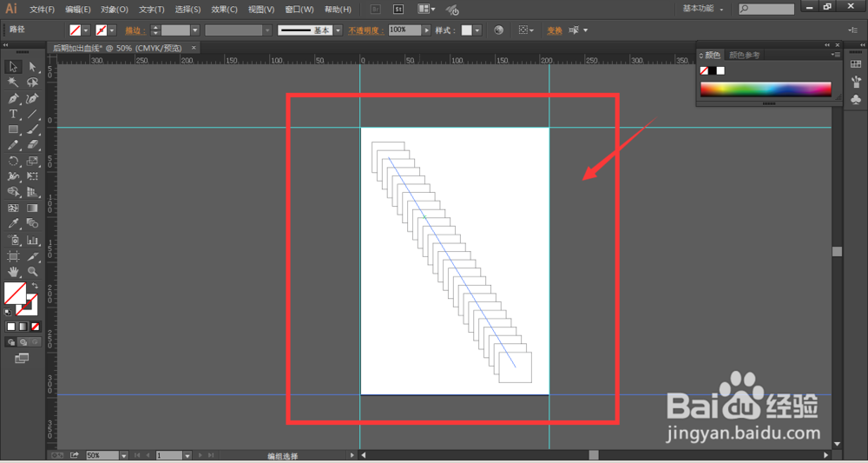Viewport: 868px width, 463px height.
Task: Select the Gradient tool
Action: (33, 208)
